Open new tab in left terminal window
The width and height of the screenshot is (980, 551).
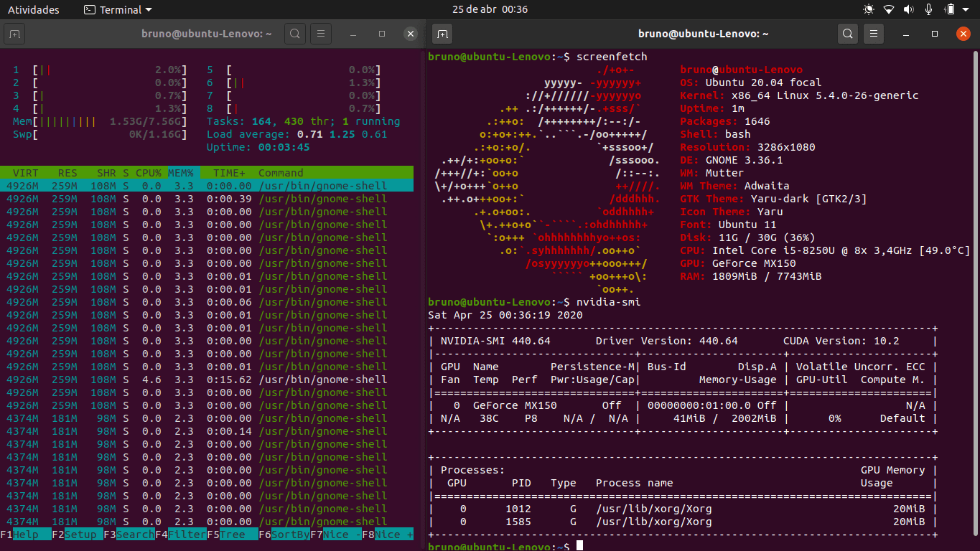[16, 34]
